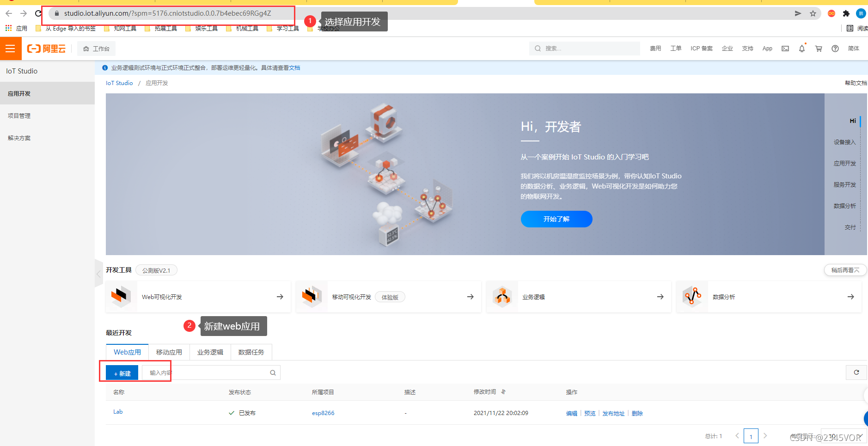Click the + 新建 button

click(122, 373)
